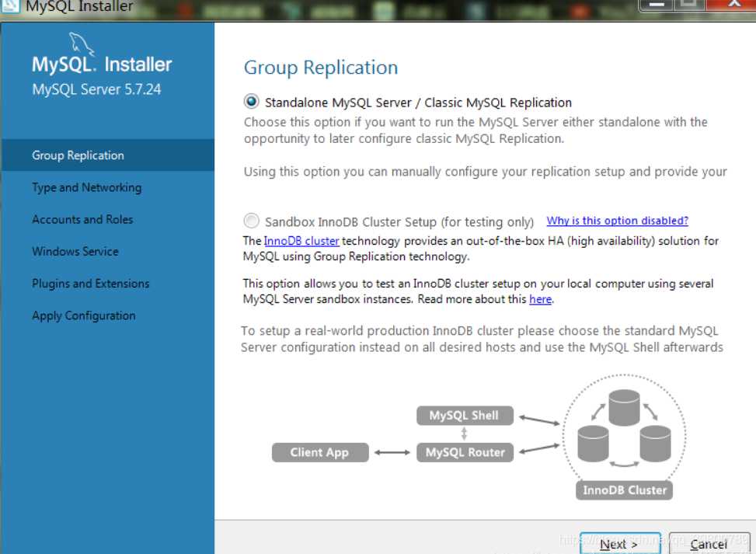This screenshot has width=756, height=554.
Task: Select Sandbox InnoDB Cluster Setup radio button
Action: click(x=251, y=221)
